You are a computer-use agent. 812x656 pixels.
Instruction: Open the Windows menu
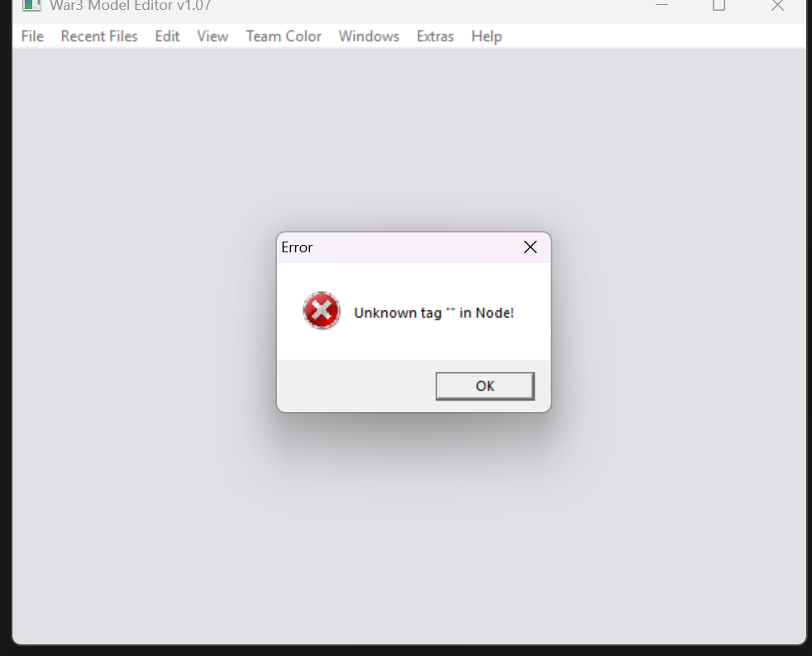click(x=369, y=36)
